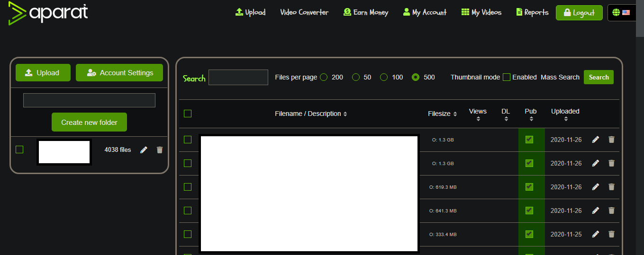
Task: Open Earn Money page
Action: pyautogui.click(x=366, y=12)
